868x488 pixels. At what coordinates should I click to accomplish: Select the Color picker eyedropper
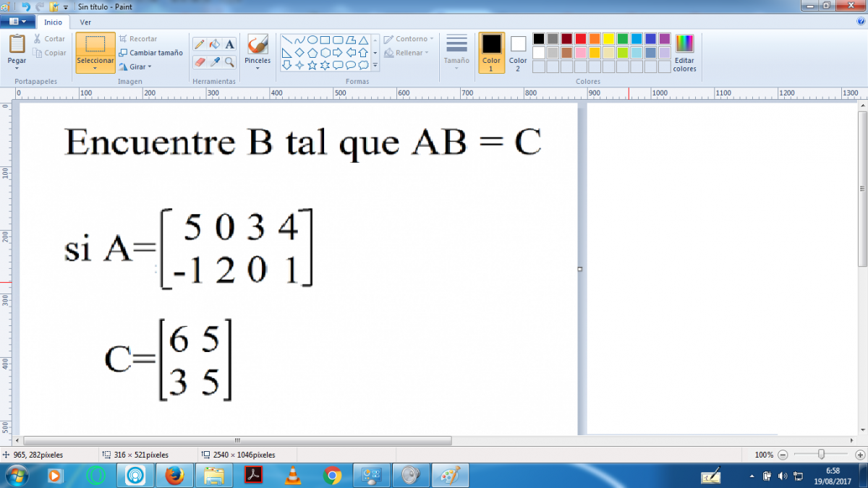[215, 62]
